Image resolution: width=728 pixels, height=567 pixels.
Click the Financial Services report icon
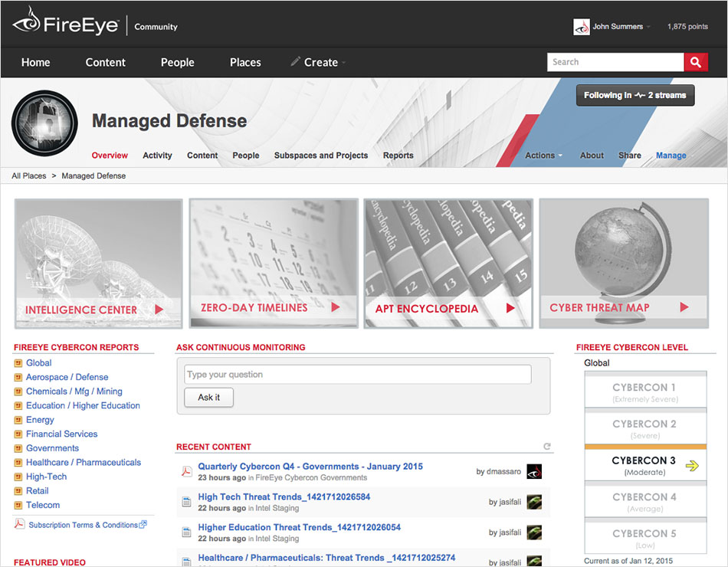18,434
